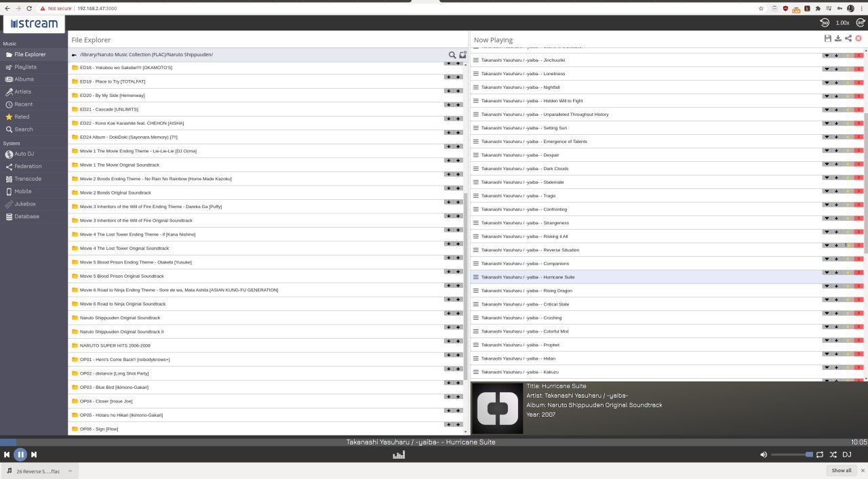Open search in File Explorer panel
The image size is (868, 479).
click(452, 55)
